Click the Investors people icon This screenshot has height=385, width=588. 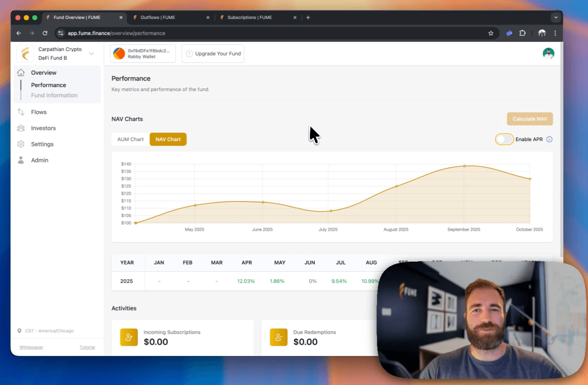(21, 128)
